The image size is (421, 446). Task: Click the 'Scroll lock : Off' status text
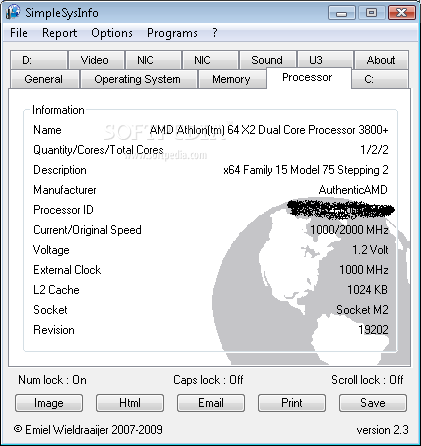point(367,380)
